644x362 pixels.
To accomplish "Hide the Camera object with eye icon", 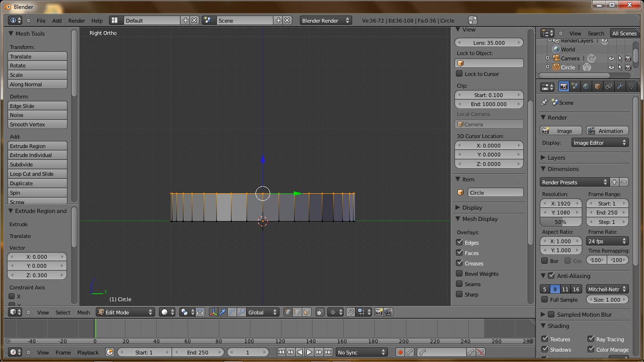I will pos(611,58).
